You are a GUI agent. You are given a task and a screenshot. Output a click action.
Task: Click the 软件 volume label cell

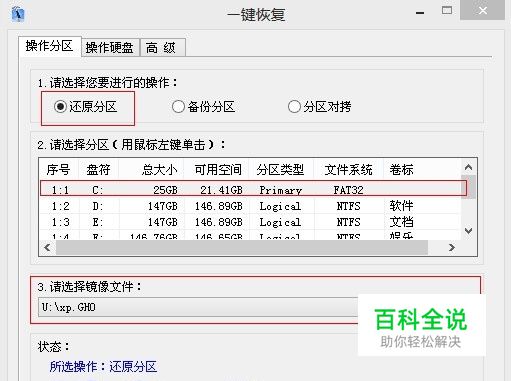(x=401, y=206)
